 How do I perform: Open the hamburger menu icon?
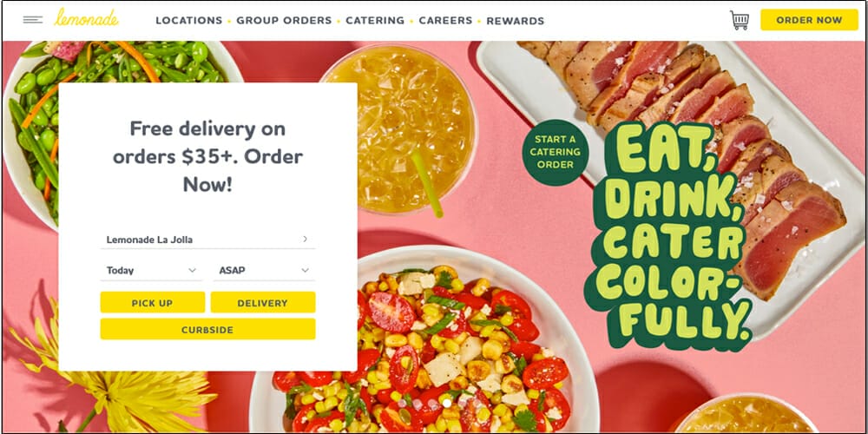click(33, 20)
